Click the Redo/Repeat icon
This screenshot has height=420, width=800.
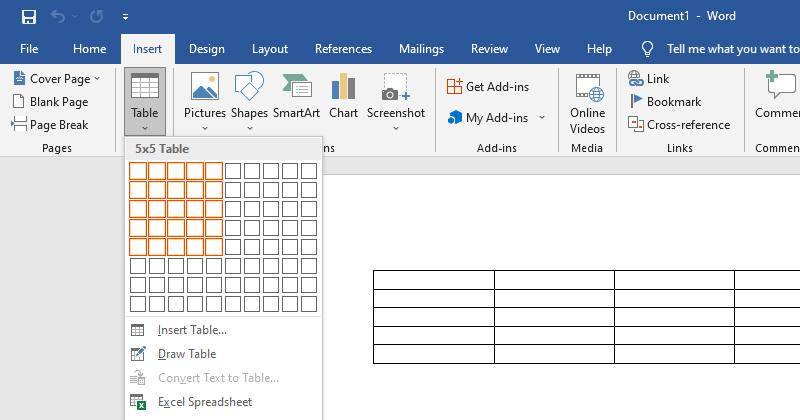(96, 17)
